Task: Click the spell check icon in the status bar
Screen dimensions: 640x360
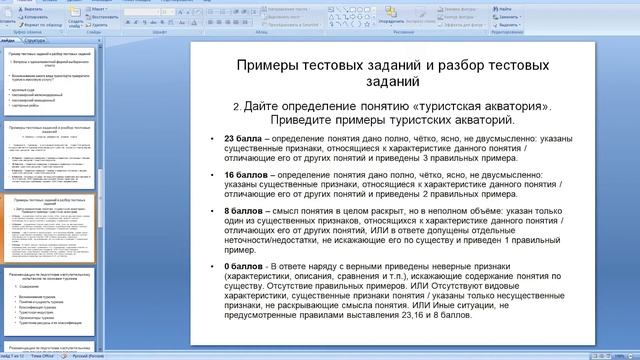Action: coord(64,356)
